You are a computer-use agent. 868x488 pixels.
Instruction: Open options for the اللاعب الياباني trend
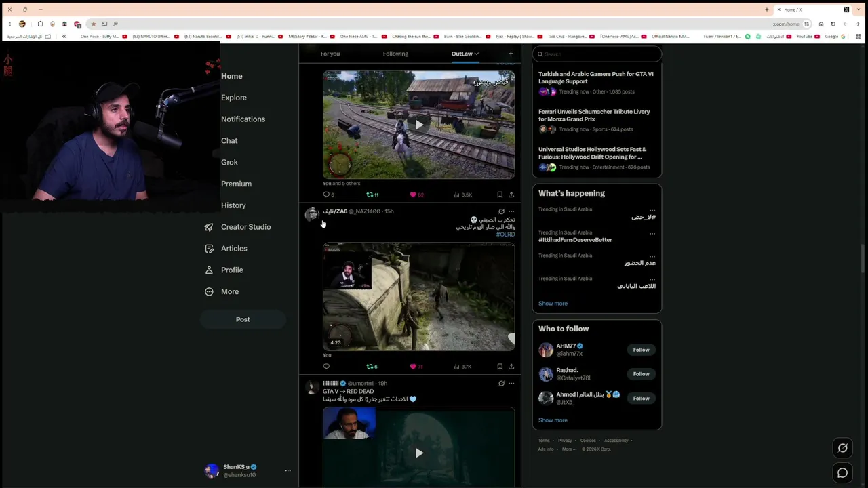[652, 279]
